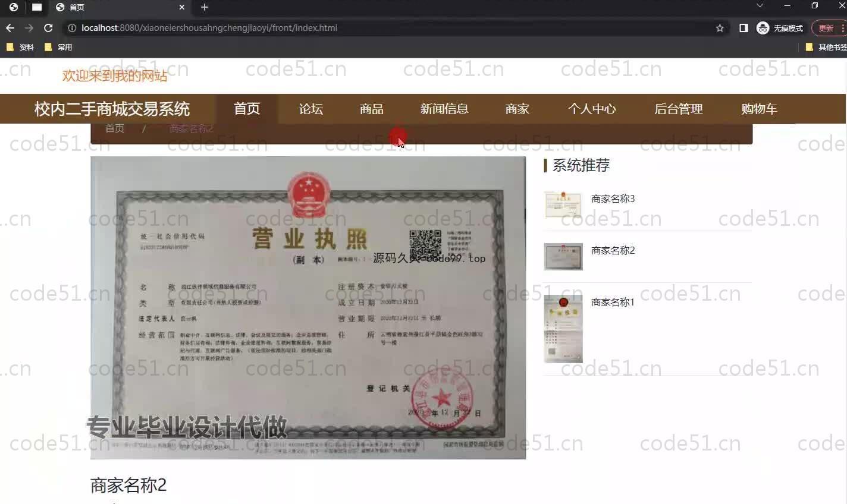The width and height of the screenshot is (847, 504).
Task: Click the 系统推荐 section heading
Action: click(581, 165)
